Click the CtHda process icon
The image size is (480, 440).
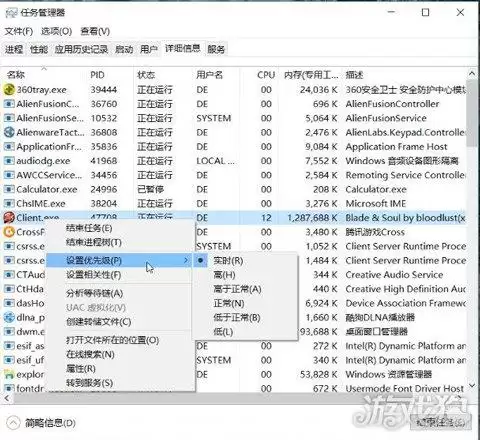click(9, 289)
